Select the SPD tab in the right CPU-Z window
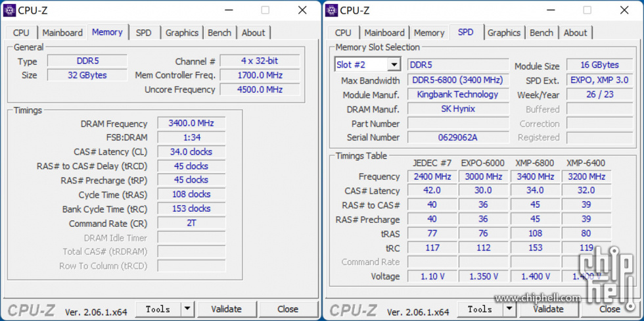 pos(466,32)
